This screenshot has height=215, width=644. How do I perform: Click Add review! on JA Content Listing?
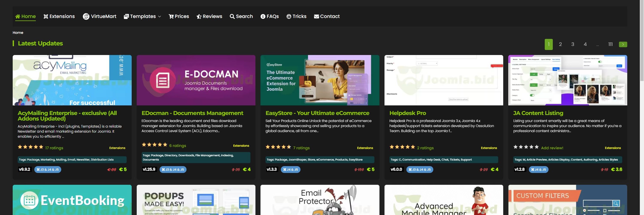click(x=552, y=148)
